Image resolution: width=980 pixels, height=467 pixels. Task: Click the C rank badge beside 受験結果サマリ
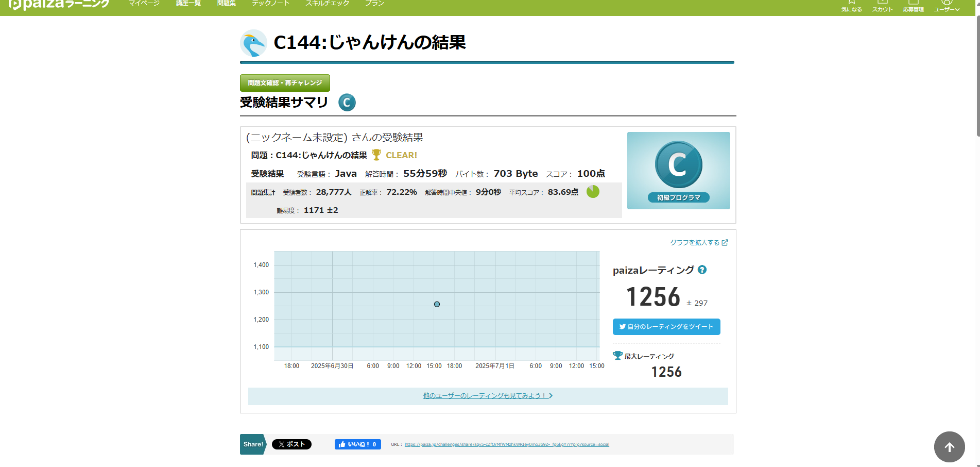click(x=347, y=103)
